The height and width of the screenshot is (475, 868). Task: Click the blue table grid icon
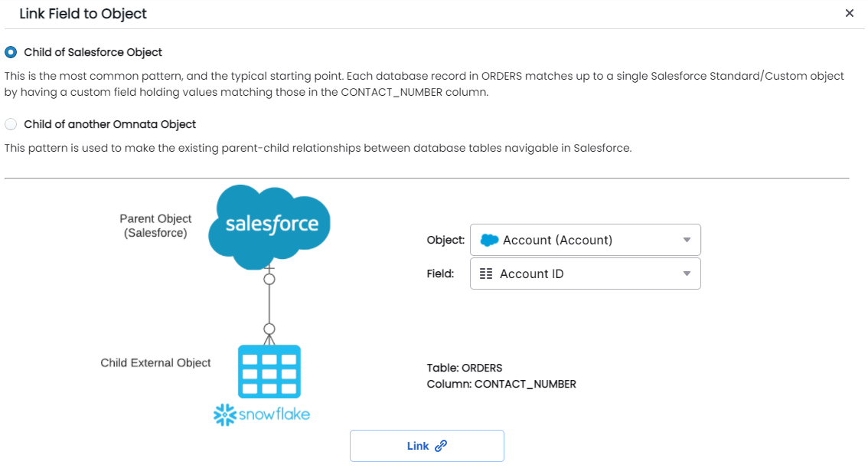pyautogui.click(x=269, y=372)
